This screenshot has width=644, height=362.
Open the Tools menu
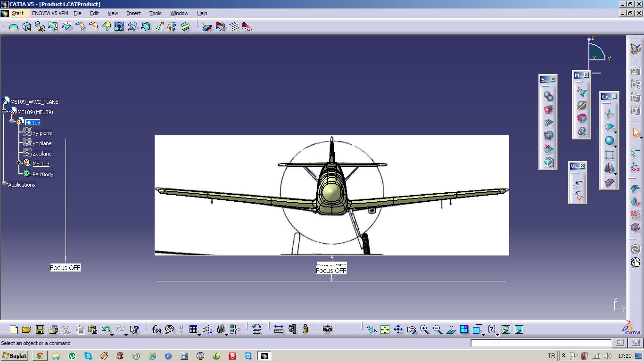click(156, 13)
